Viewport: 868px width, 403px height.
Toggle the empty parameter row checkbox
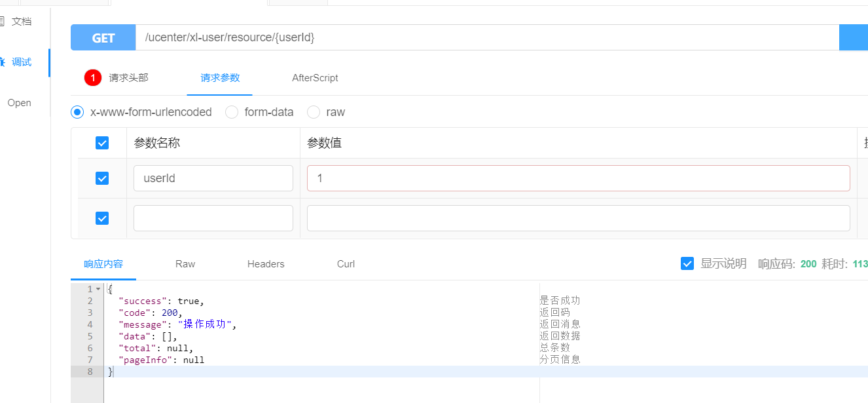point(102,218)
